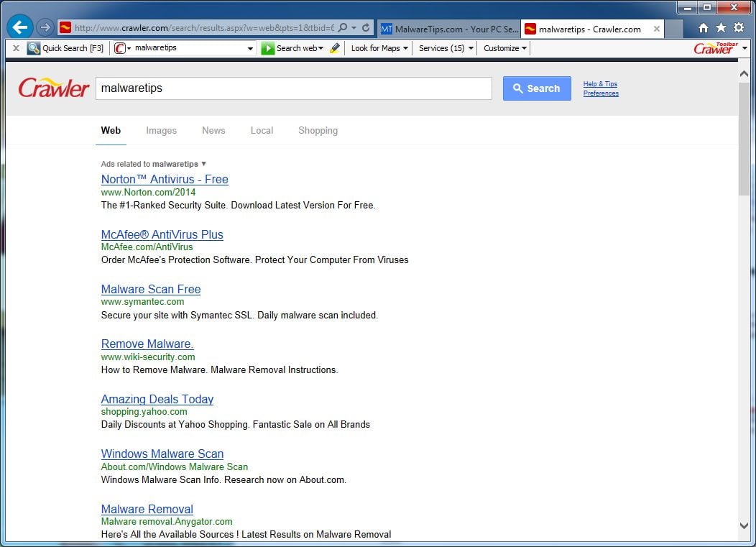Expand address bar search dropdown arrow

pos(354,27)
